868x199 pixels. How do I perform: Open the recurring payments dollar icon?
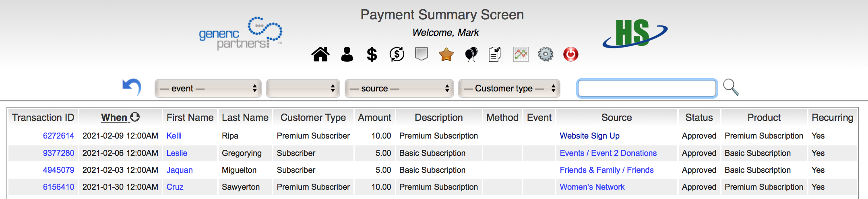tap(397, 54)
